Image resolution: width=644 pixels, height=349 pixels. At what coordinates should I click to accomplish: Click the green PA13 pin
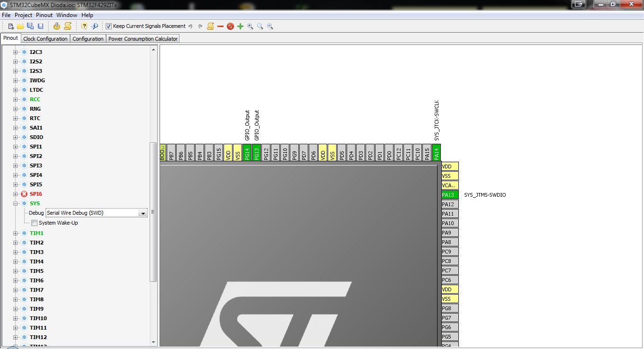coord(450,195)
